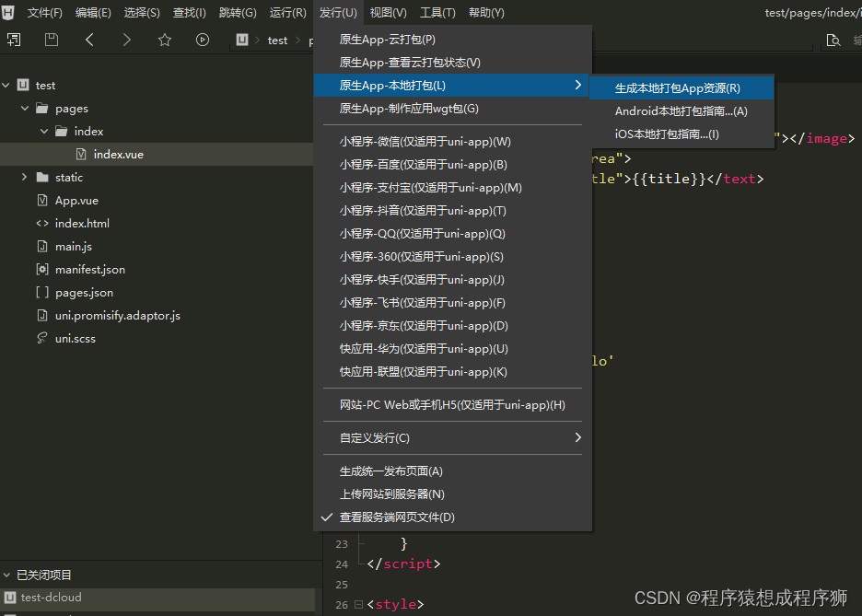Click the file search icon

pyautogui.click(x=833, y=40)
